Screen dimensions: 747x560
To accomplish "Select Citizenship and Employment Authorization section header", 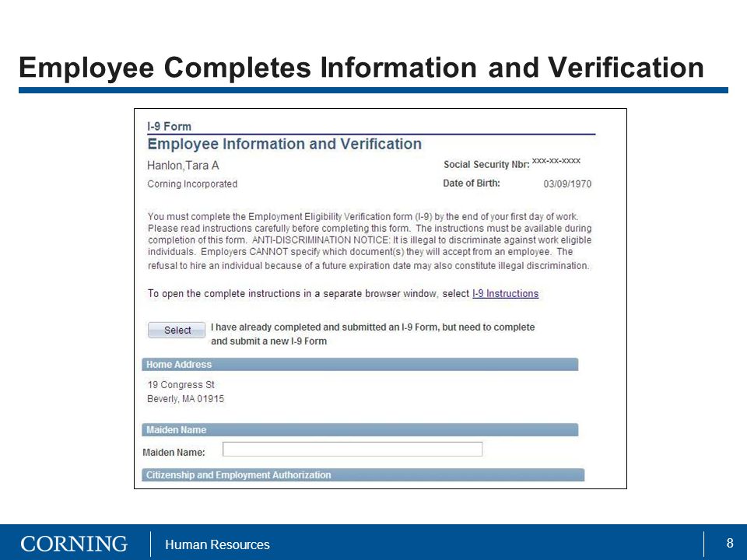I will pyautogui.click(x=363, y=474).
